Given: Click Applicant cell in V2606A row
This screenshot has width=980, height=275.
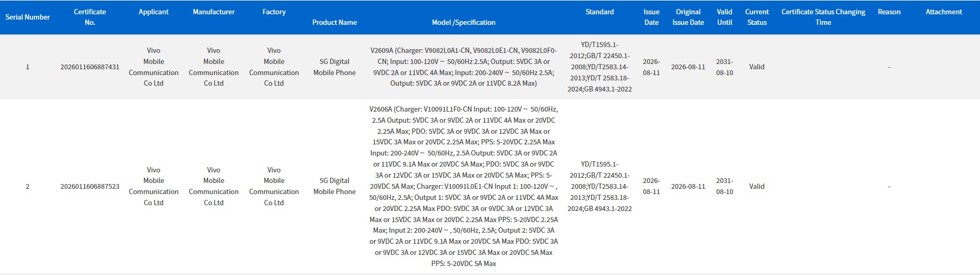Looking at the screenshot, I should coord(154,186).
